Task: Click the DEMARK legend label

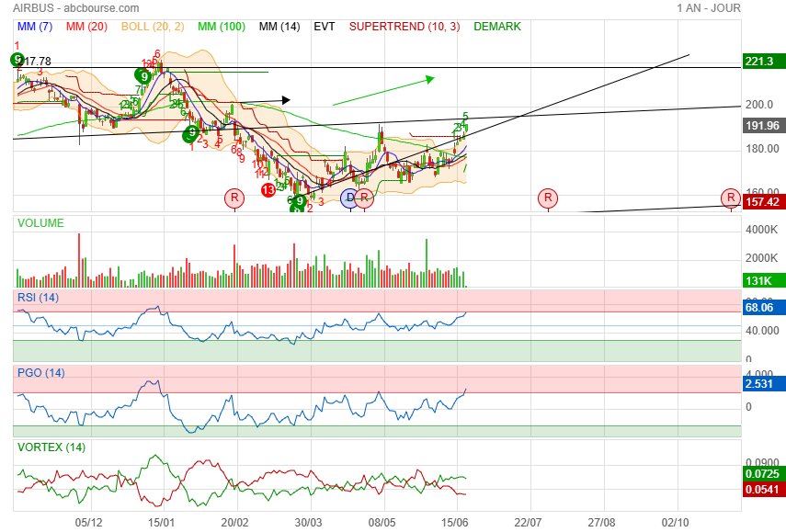Action: [x=497, y=26]
